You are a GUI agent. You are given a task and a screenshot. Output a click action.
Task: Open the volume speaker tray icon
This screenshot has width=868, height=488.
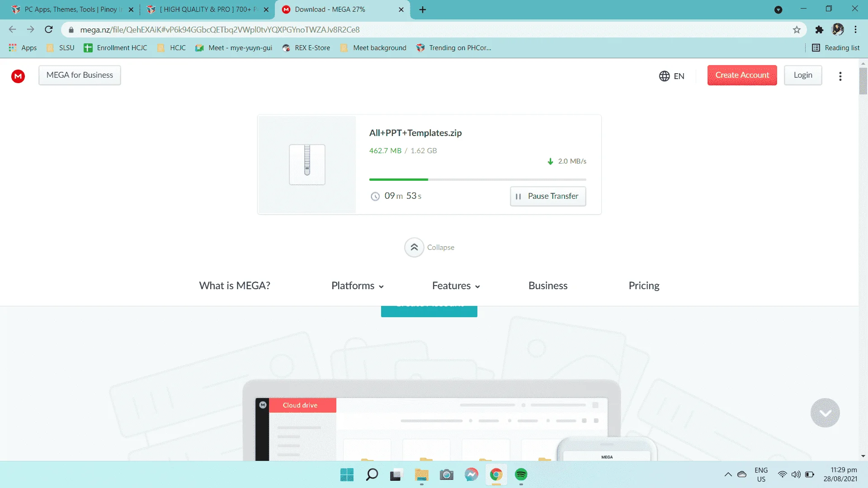(796, 474)
